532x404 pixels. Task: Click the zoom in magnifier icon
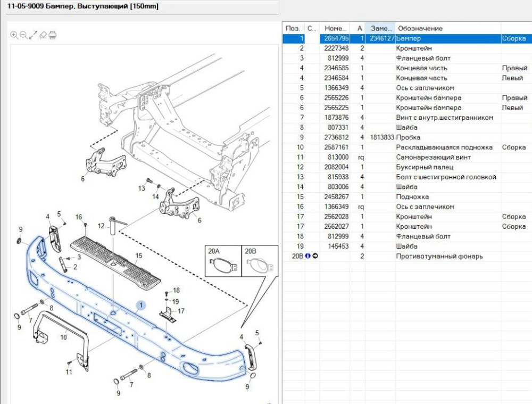pyautogui.click(x=14, y=35)
